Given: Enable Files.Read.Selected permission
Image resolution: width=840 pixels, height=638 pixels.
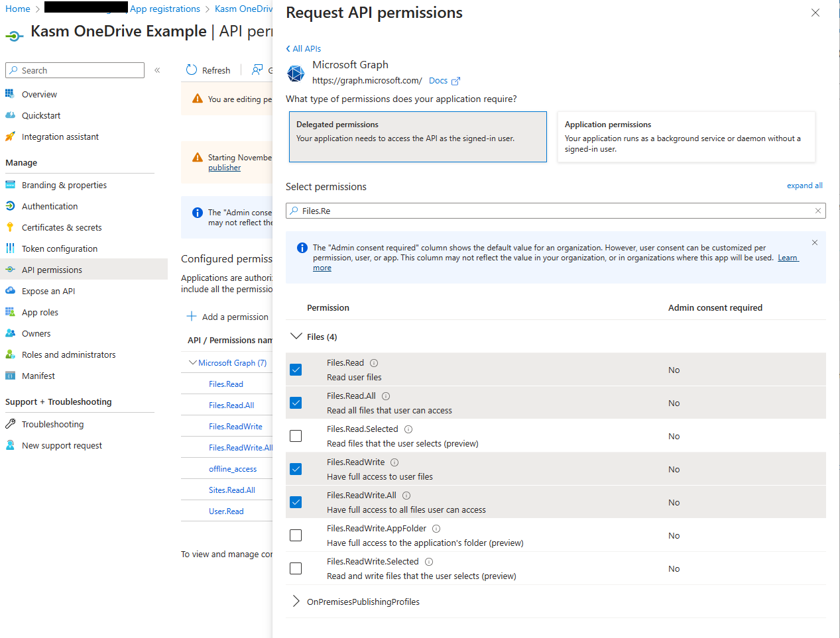Looking at the screenshot, I should (295, 435).
